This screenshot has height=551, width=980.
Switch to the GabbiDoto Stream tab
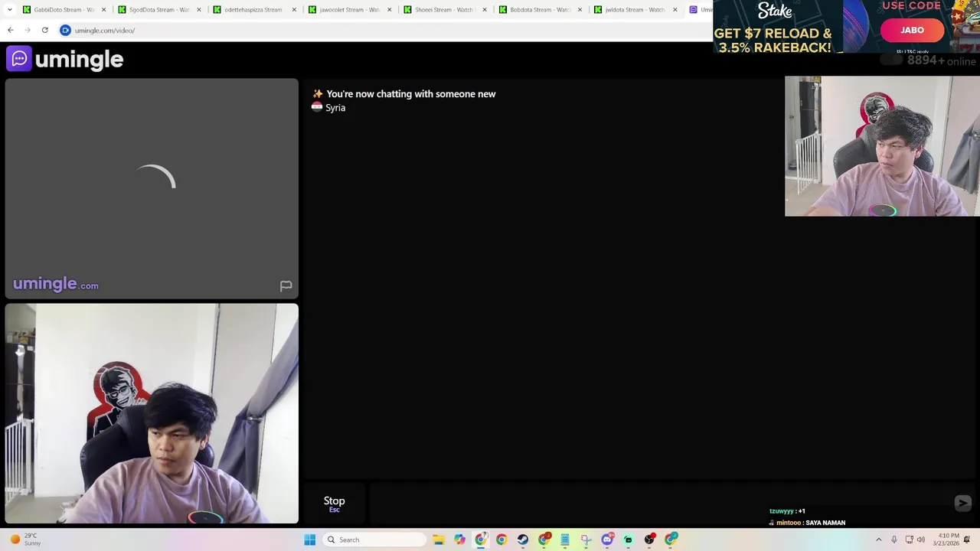65,10
